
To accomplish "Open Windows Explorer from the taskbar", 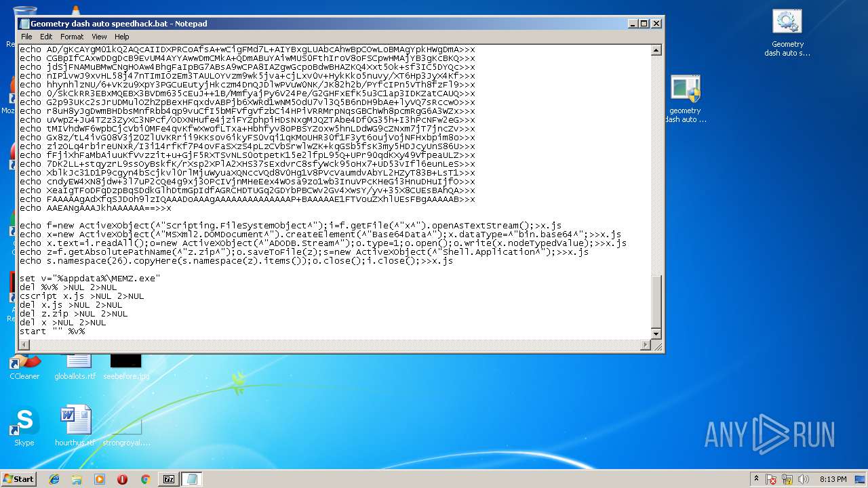I will pyautogui.click(x=77, y=479).
